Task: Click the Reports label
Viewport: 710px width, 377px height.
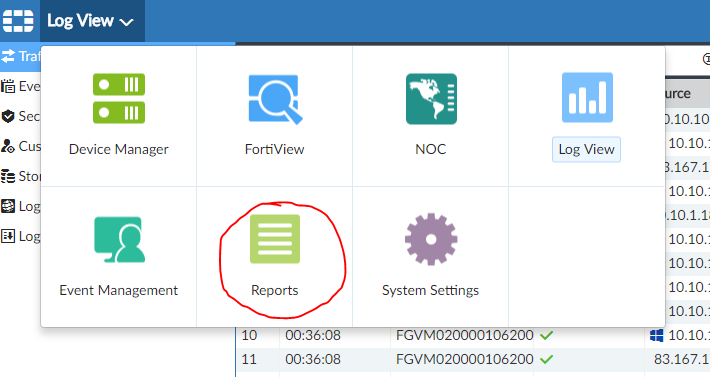Action: click(x=275, y=290)
